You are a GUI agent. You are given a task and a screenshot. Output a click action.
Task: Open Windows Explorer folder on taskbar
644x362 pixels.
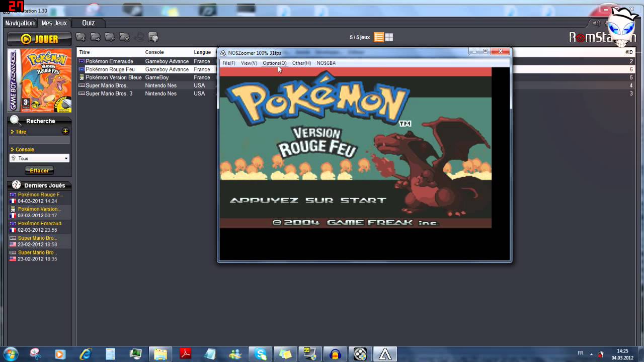pyautogui.click(x=160, y=354)
